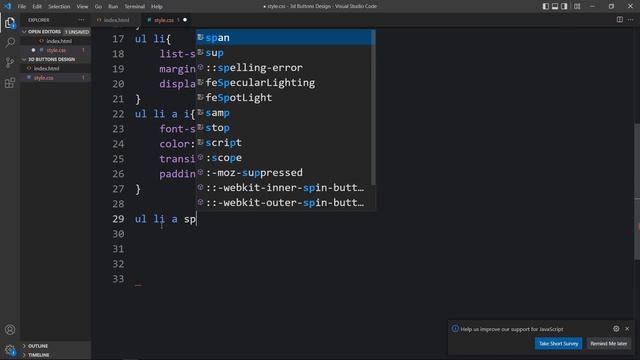The height and width of the screenshot is (360, 640).
Task: Choose the span autocomplete suggestion
Action: [284, 38]
